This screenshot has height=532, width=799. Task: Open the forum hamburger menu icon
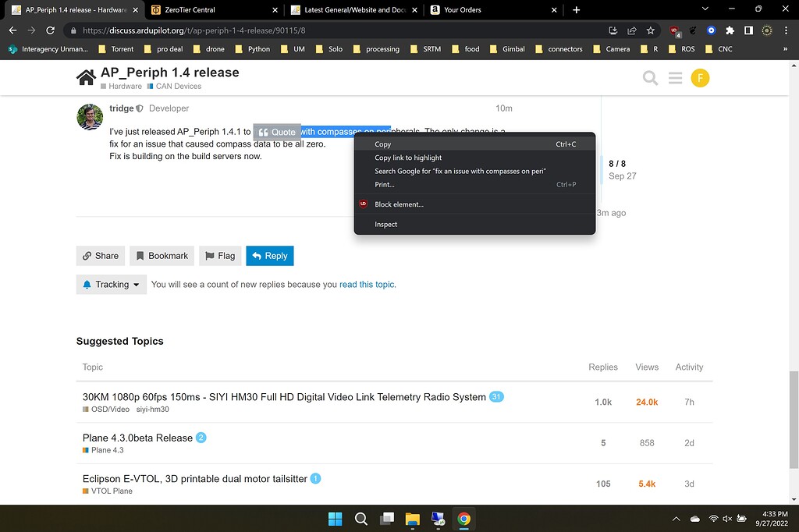675,77
